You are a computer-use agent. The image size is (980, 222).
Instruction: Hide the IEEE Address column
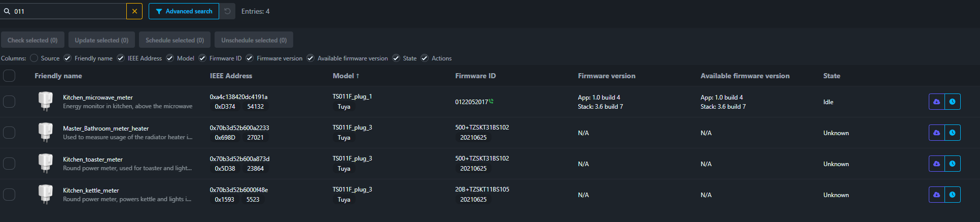tap(121, 58)
